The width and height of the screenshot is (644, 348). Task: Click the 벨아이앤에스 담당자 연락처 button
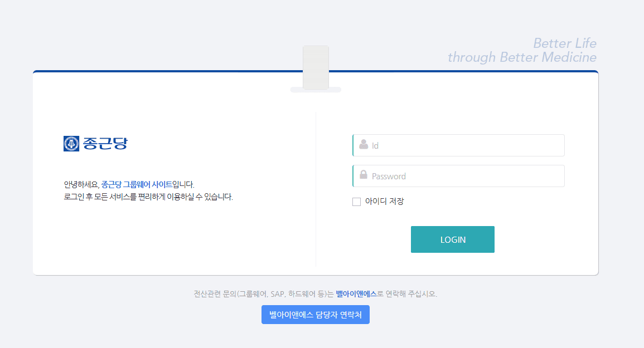point(316,314)
